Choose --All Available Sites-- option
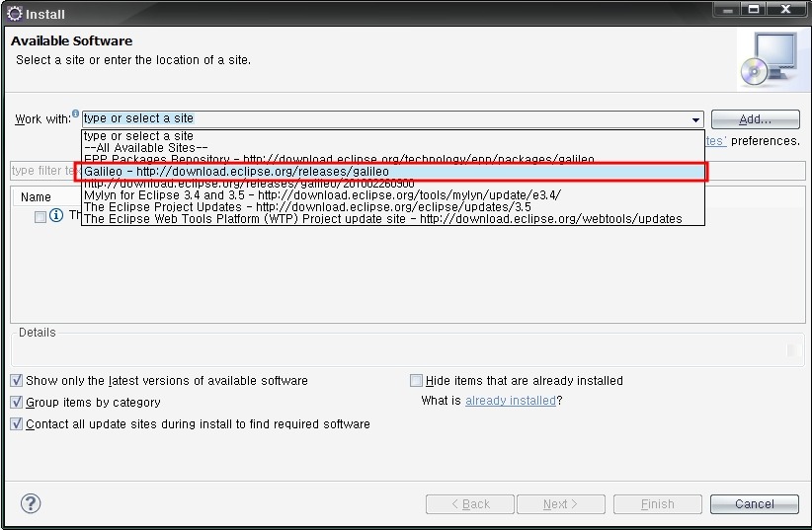 [145, 148]
